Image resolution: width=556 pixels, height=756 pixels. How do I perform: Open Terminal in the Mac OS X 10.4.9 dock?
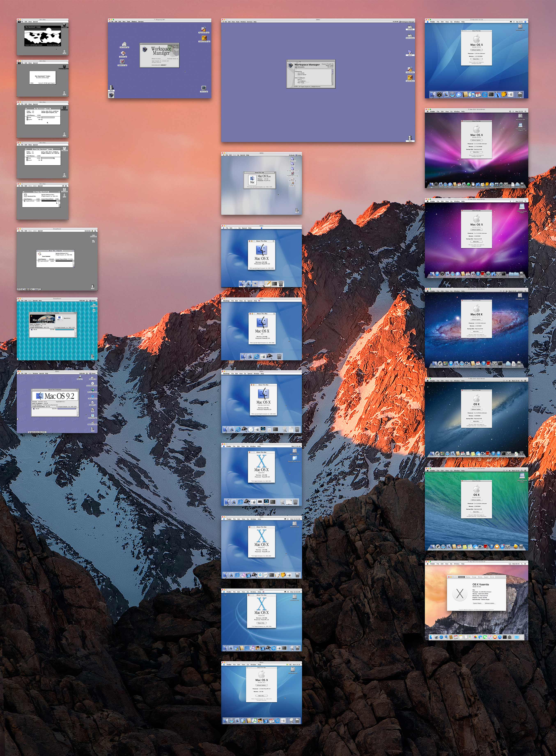pyautogui.click(x=491, y=95)
